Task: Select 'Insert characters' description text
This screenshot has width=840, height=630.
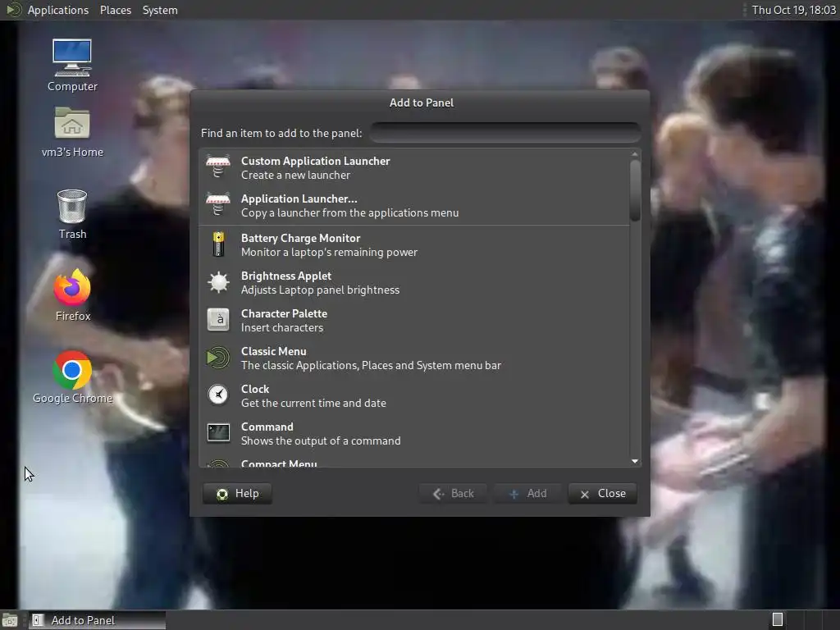Action: 282,328
